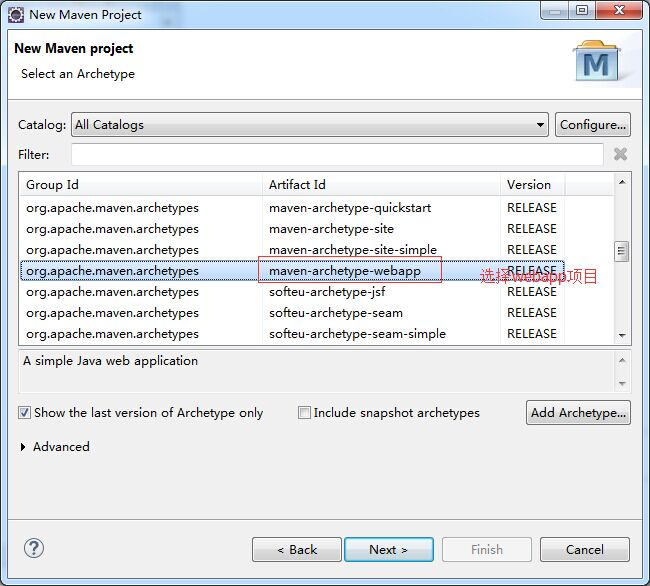Enable Include snapshot archetypes checkbox
This screenshot has width=650, height=586.
[304, 413]
